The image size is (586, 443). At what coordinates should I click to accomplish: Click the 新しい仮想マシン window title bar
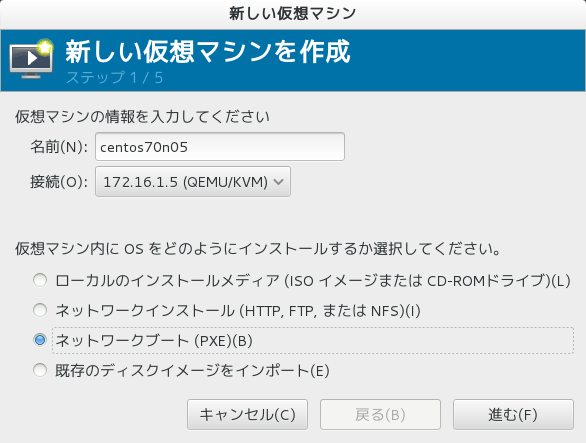(x=293, y=14)
